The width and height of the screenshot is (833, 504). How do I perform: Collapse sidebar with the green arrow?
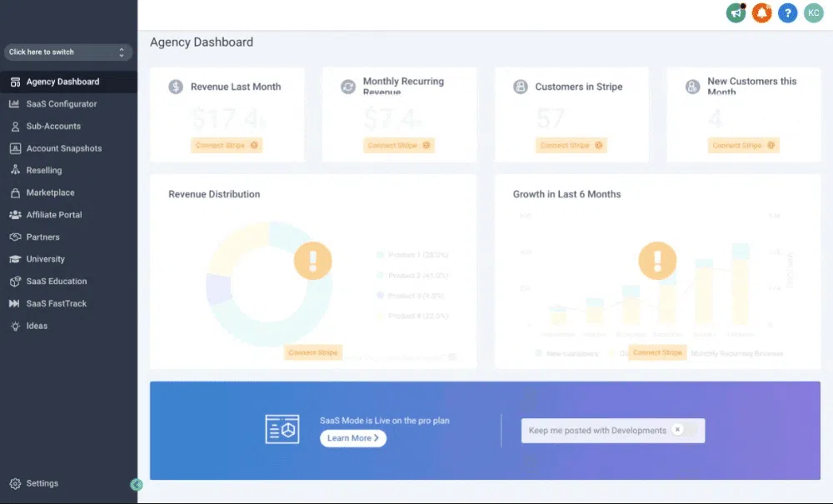(137, 484)
